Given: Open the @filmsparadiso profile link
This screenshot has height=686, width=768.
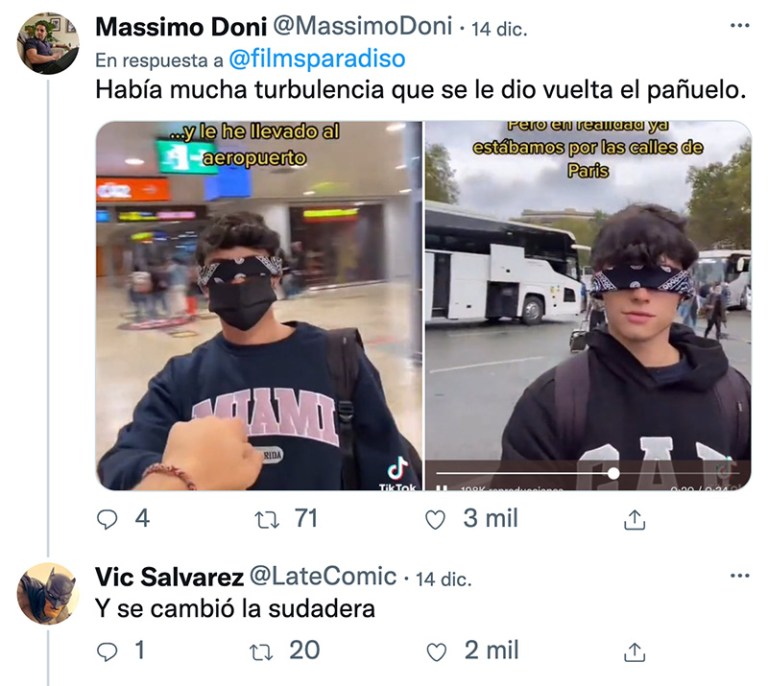Looking at the screenshot, I should tap(317, 59).
